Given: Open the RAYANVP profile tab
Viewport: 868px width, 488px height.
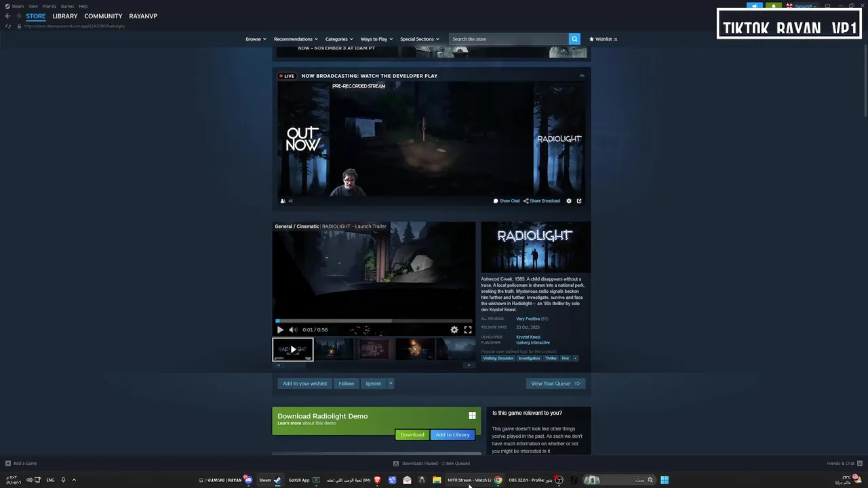Looking at the screenshot, I should tap(143, 16).
